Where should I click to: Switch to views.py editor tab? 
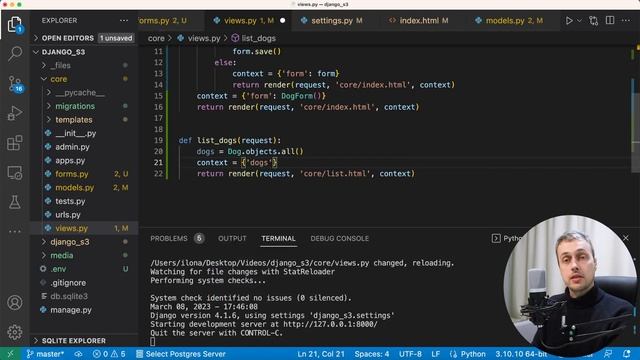[x=248, y=20]
